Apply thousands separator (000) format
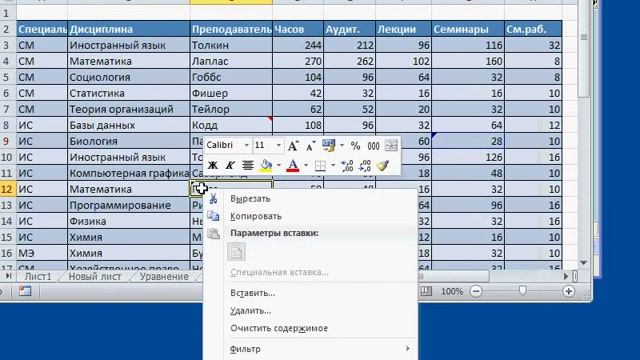The height and width of the screenshot is (360, 640). 373,145
